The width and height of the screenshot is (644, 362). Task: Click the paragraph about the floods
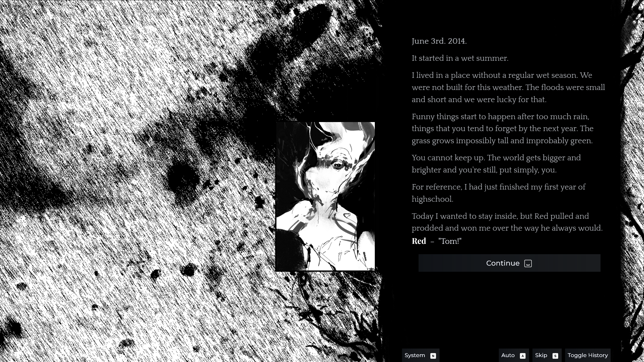[x=508, y=87]
